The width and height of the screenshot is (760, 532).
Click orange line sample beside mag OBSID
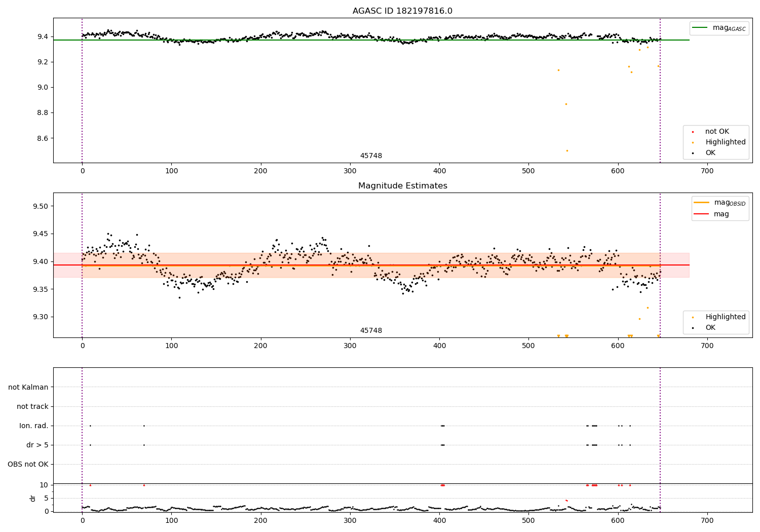(701, 203)
